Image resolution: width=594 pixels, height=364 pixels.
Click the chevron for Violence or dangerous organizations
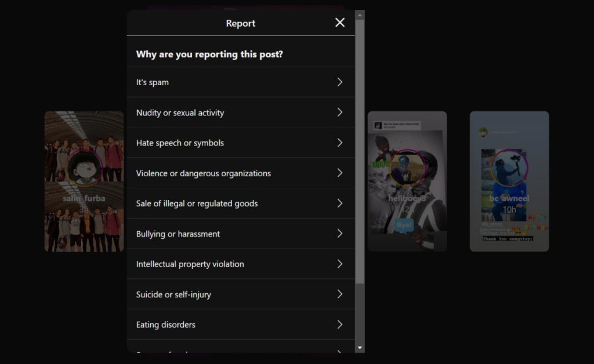pos(340,173)
